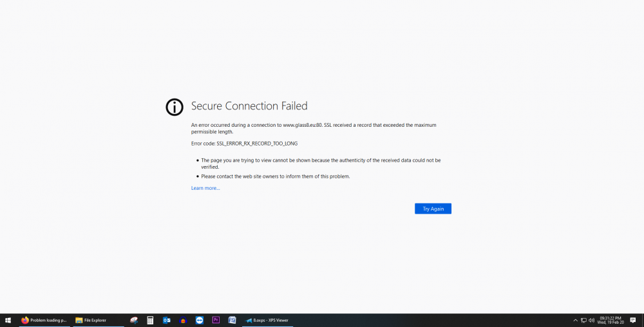Click the Secure Connection Failed heading
Viewport: 644px width, 327px height.
pyautogui.click(x=249, y=106)
